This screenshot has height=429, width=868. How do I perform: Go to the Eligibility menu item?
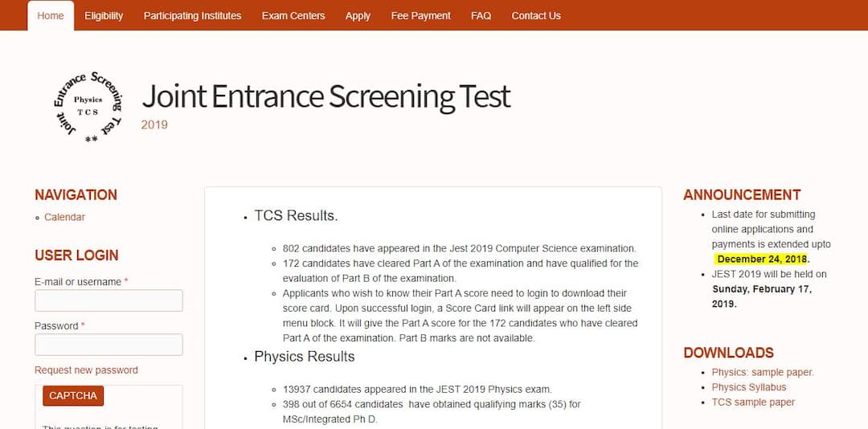point(104,15)
